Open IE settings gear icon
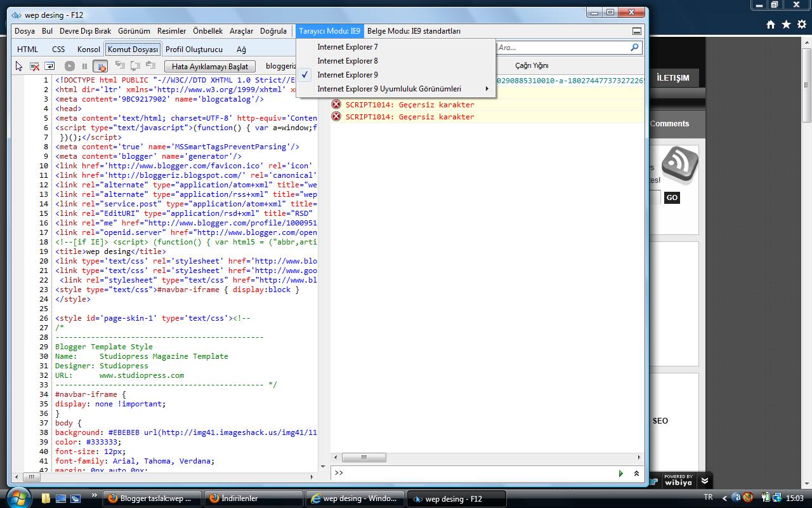The height and width of the screenshot is (508, 812). pos(801,25)
